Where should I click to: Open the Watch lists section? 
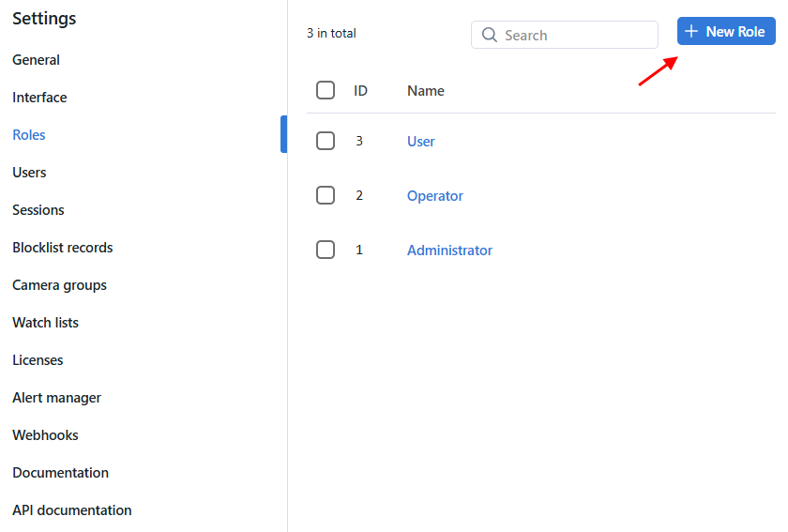[x=45, y=323]
